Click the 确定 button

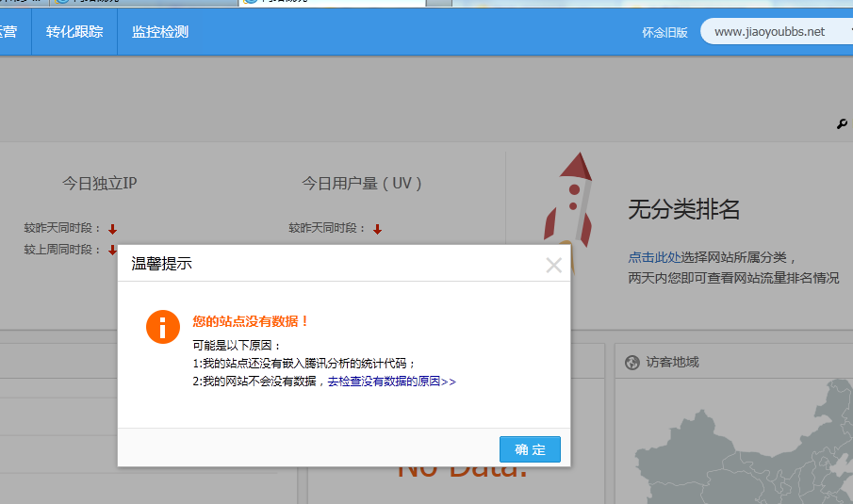[x=530, y=449]
